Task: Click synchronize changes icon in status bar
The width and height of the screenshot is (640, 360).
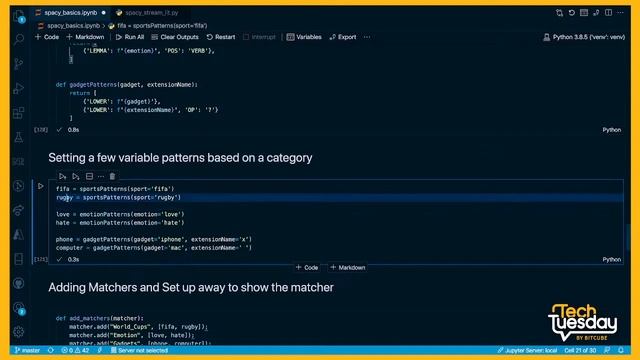Action: pos(51,350)
